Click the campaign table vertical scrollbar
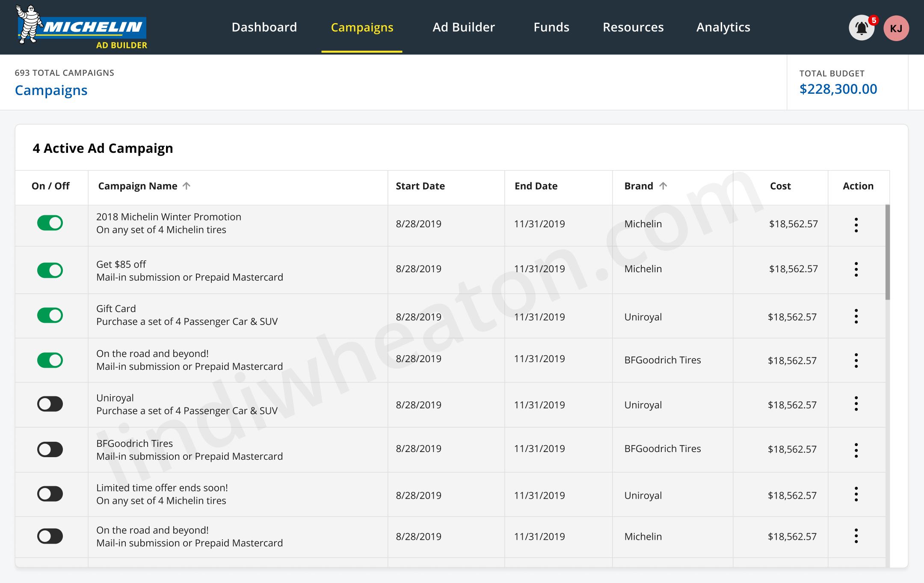The image size is (924, 583). (887, 253)
